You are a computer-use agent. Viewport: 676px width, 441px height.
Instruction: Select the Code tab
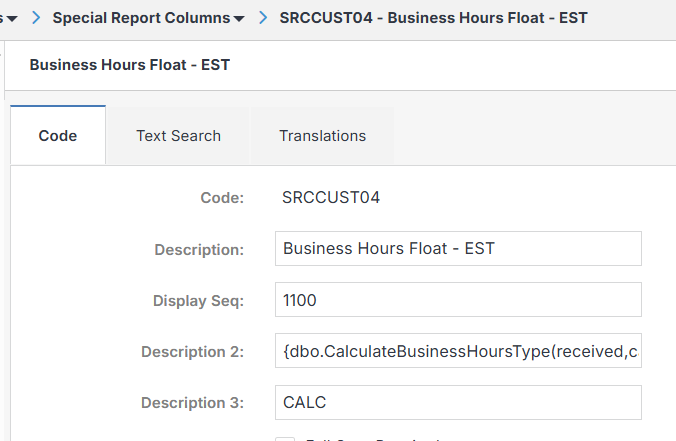pyautogui.click(x=58, y=136)
